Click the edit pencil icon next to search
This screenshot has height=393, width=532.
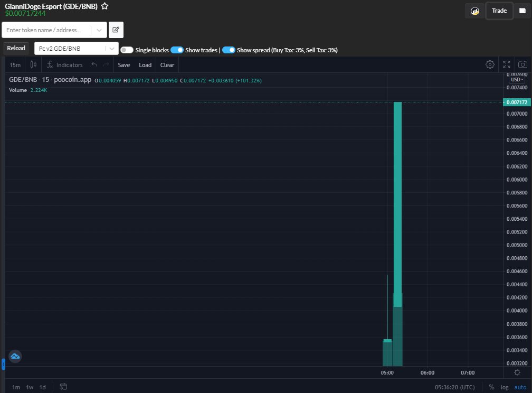pyautogui.click(x=116, y=30)
